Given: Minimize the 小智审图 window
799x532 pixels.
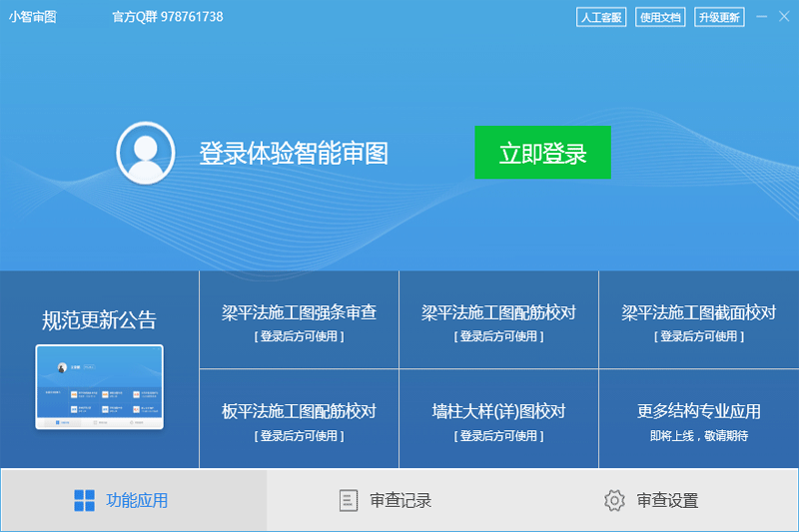Looking at the screenshot, I should click(762, 17).
